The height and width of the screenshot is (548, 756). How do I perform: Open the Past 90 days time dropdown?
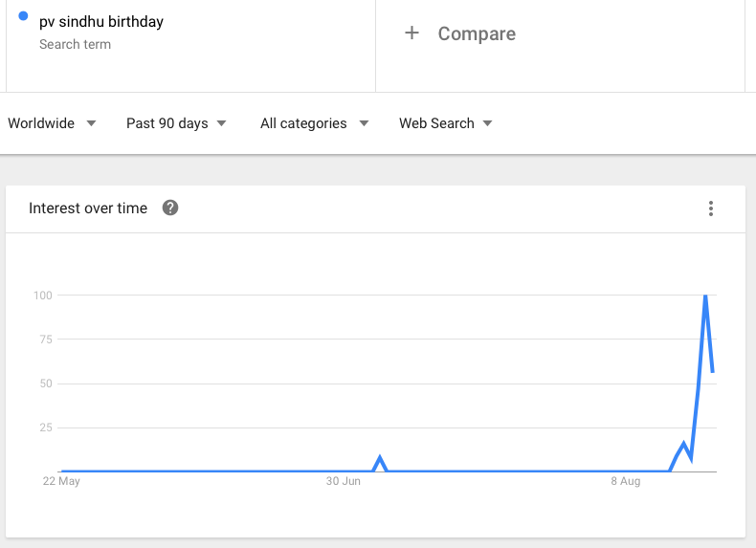point(176,123)
